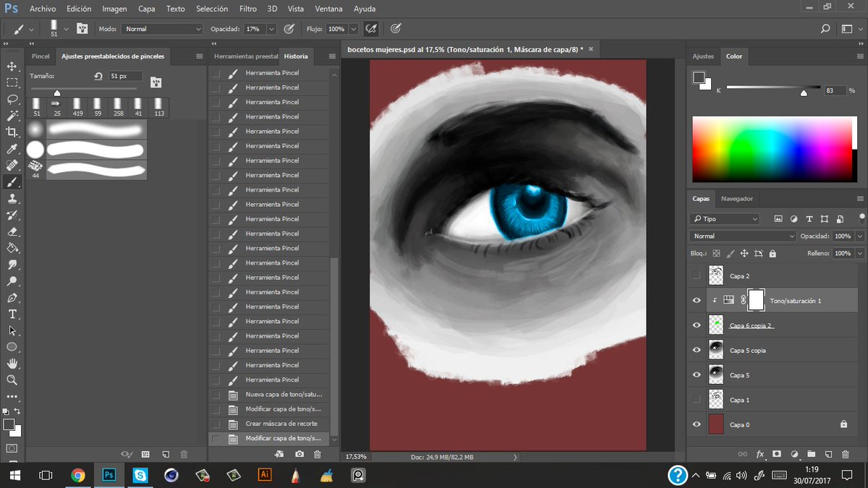Viewport: 868px width, 488px height.
Task: Select the Pen tool
Action: (12, 298)
